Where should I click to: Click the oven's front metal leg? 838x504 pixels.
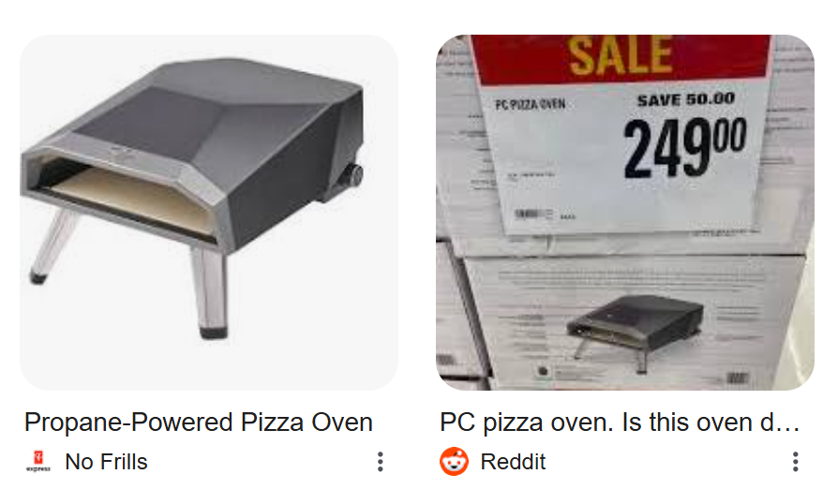click(x=210, y=291)
